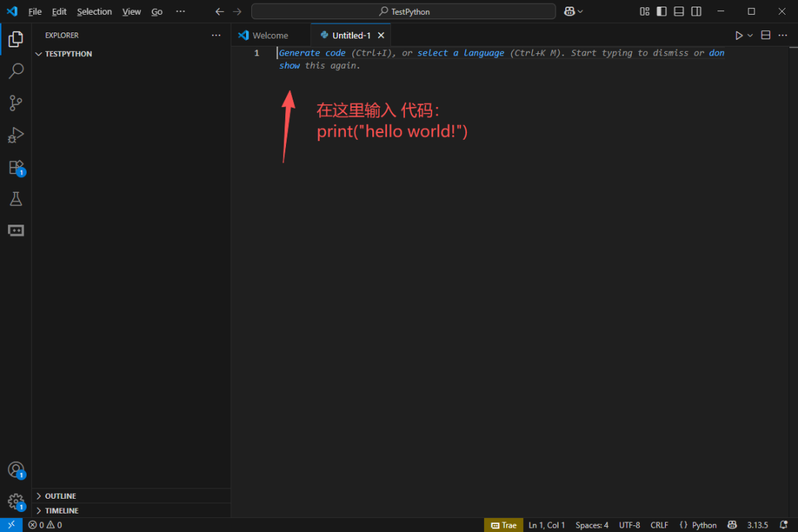Open the Extensions view icon
Image resolution: width=798 pixels, height=532 pixels.
click(x=16, y=168)
